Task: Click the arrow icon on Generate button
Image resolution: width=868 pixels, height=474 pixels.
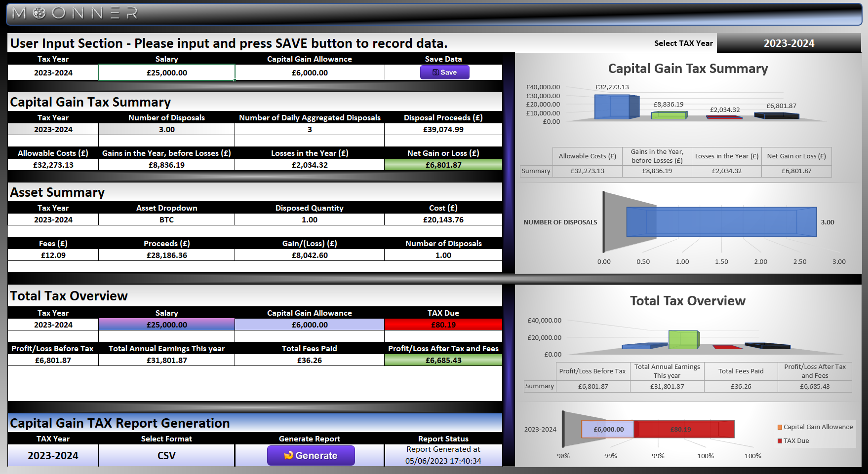Action: click(x=289, y=455)
